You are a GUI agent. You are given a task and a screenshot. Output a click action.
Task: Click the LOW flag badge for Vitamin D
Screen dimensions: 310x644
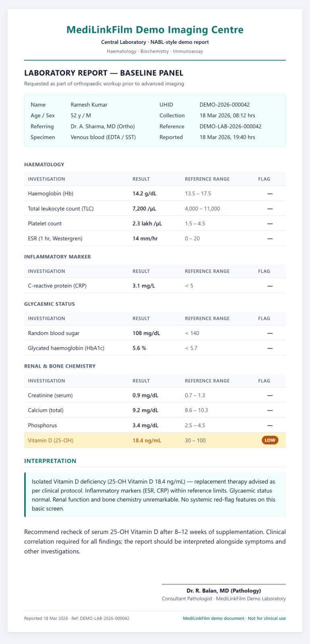(270, 440)
